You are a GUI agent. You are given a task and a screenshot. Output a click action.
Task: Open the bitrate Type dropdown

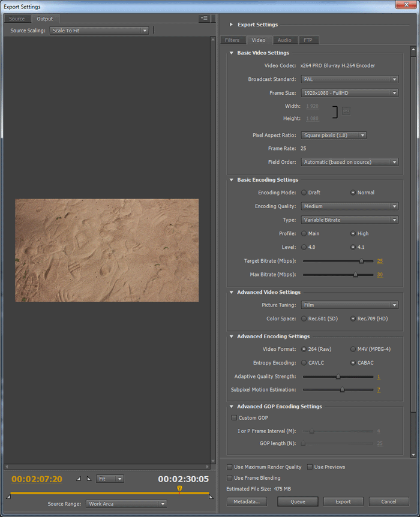(x=349, y=220)
